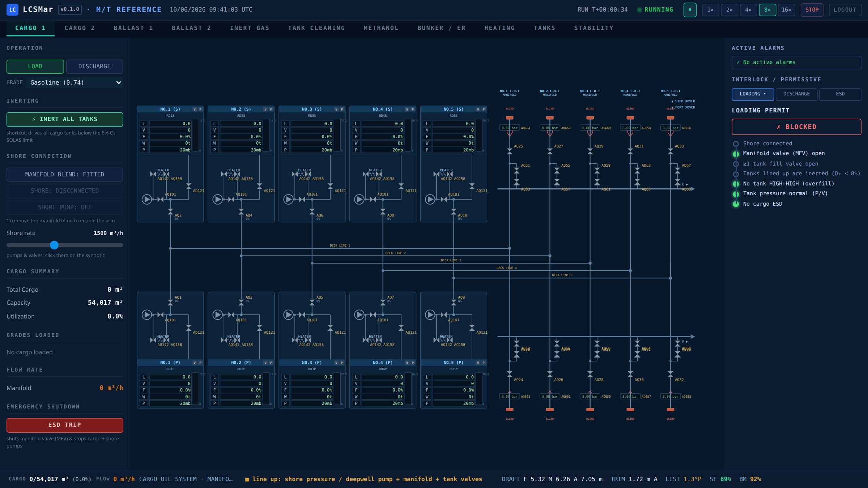Open manifold valve AQ25 on NO.1 C.O.T
The height and width of the screenshot is (488, 868).
coord(510,151)
